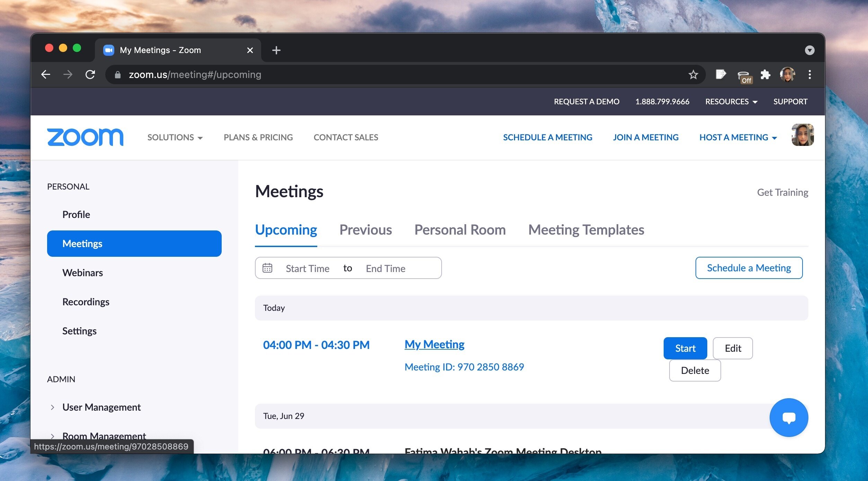Click the profile avatar next to Host a Meeting
This screenshot has height=481, width=868.
803,135
